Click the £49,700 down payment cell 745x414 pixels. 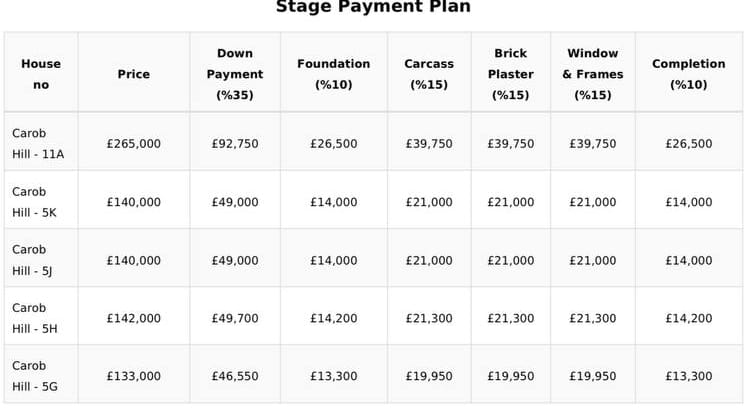tap(235, 318)
